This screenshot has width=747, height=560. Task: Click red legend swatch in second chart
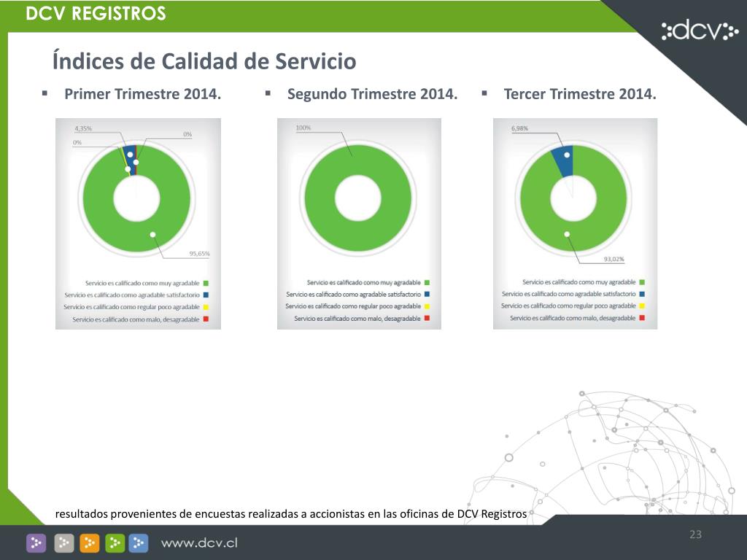427,318
